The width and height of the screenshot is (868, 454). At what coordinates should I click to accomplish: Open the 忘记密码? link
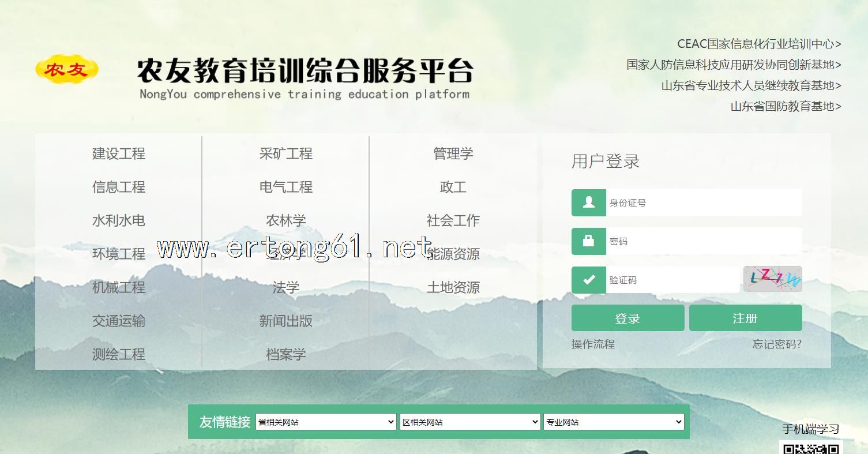[776, 344]
